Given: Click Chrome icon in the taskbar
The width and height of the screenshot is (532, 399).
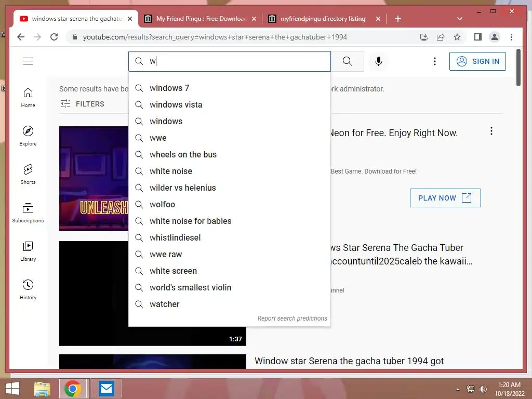Looking at the screenshot, I should point(72,389).
